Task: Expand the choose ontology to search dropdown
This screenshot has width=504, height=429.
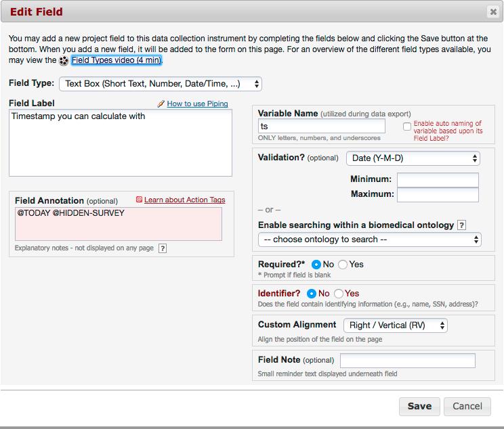Action: point(370,240)
